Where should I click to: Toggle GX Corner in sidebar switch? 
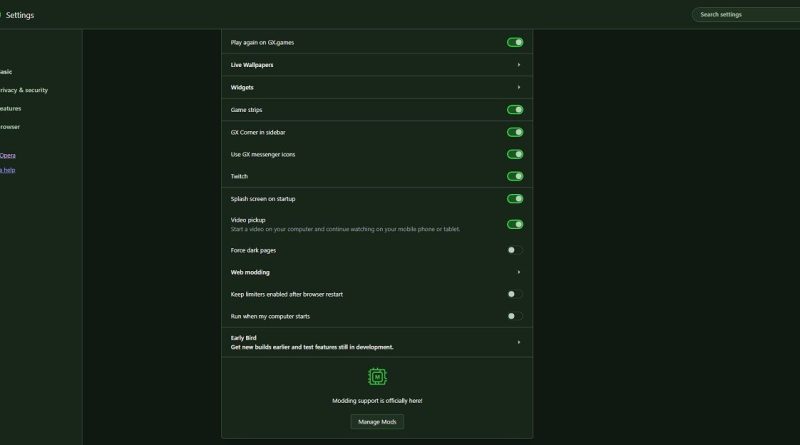[x=515, y=132]
